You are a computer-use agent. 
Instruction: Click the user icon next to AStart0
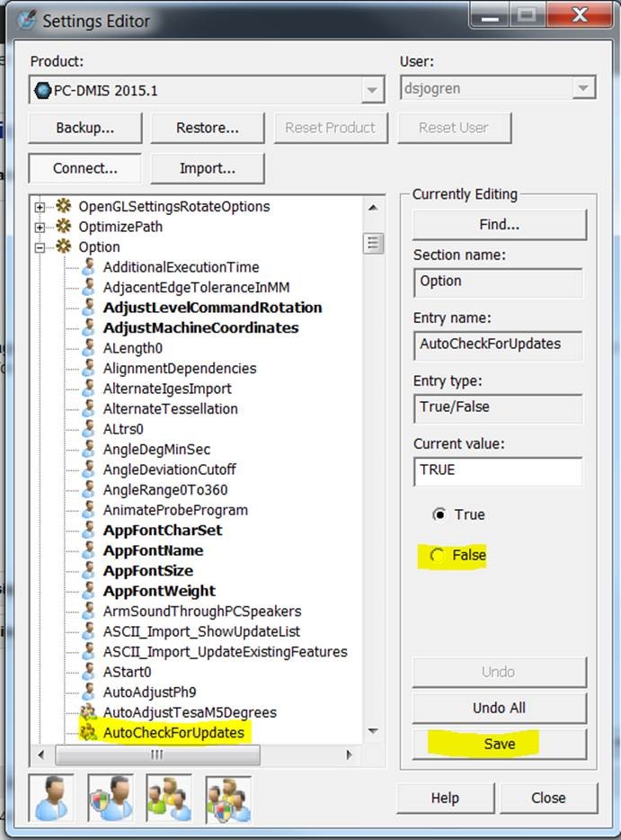[89, 671]
